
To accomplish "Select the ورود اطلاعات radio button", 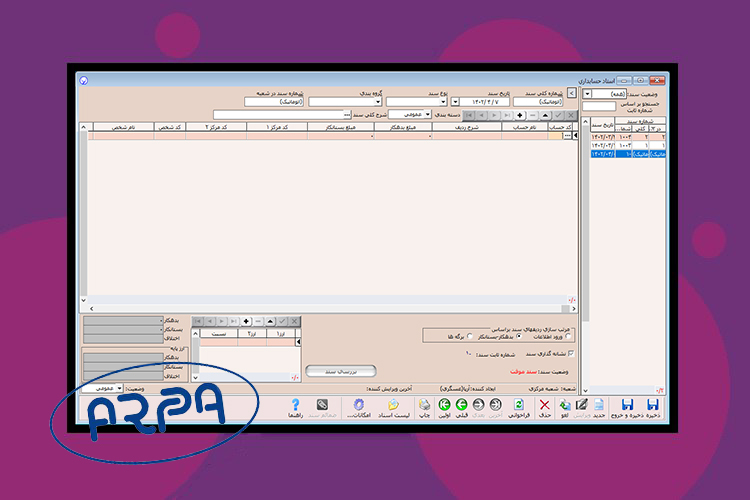I will pyautogui.click(x=568, y=336).
